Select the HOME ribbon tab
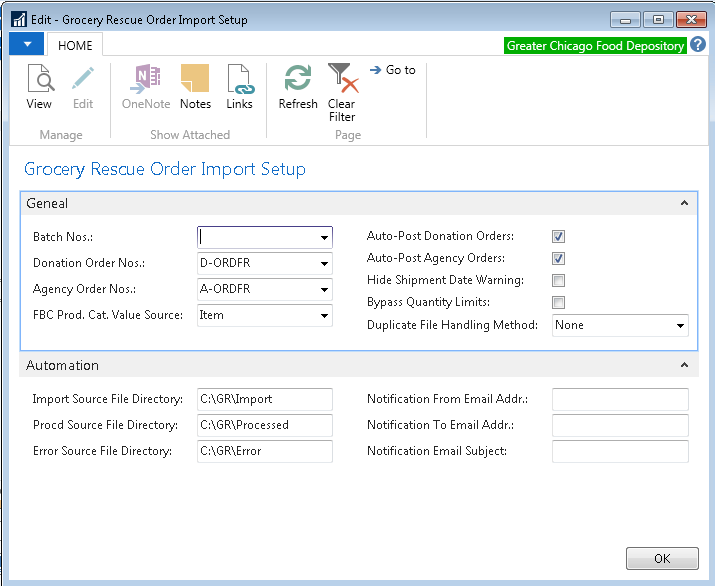715x586 pixels. click(x=75, y=46)
